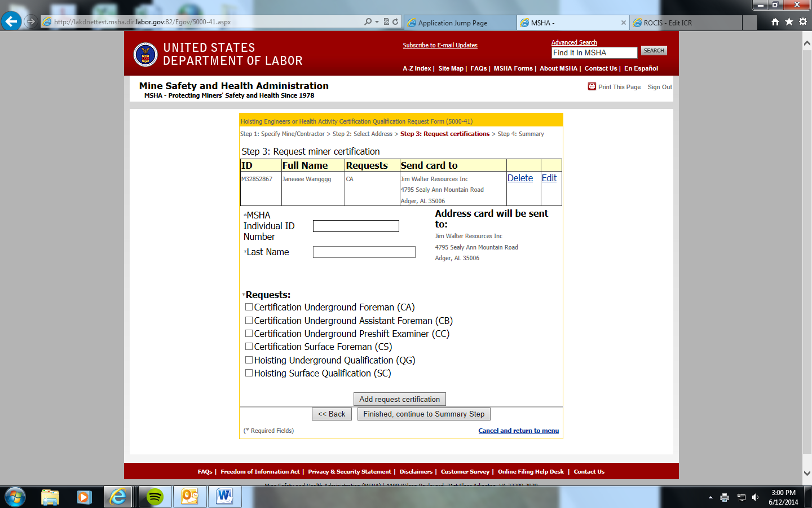This screenshot has height=508, width=812.
Task: Click the Department of Labor seal logo
Action: (145, 54)
